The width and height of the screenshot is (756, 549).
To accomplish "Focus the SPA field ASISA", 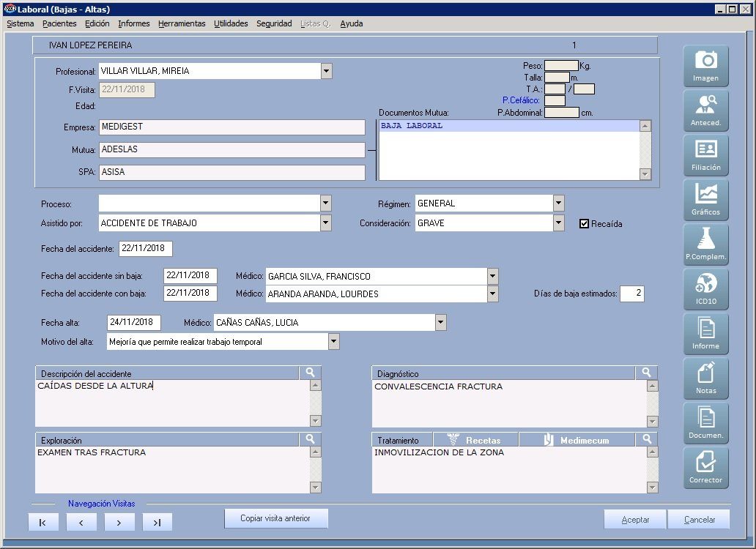I will click(232, 172).
